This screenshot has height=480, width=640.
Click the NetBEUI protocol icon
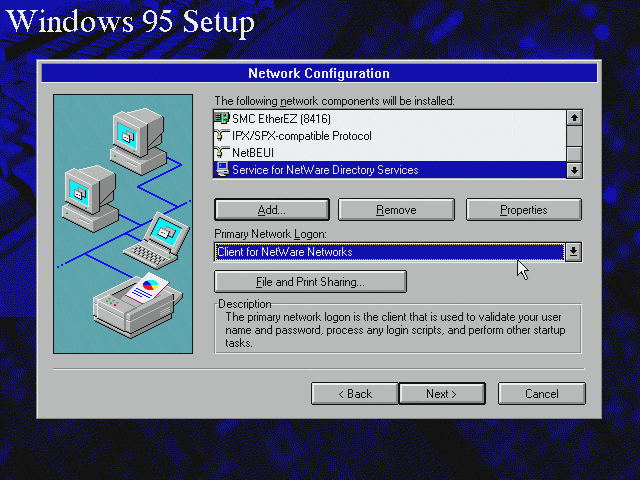tap(222, 153)
